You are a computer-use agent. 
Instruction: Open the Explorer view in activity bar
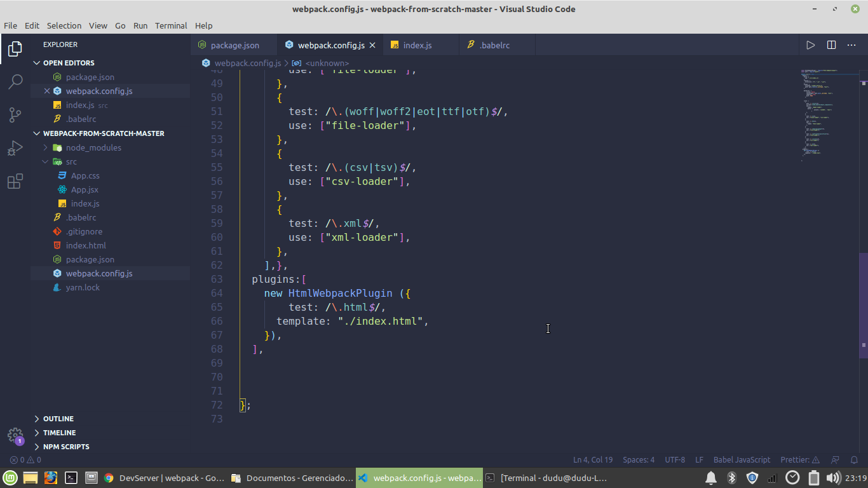pos(15,49)
